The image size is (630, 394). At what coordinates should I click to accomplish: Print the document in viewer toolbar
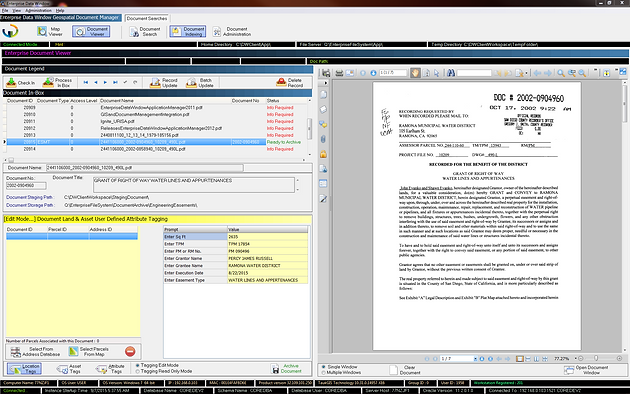[x=339, y=73]
